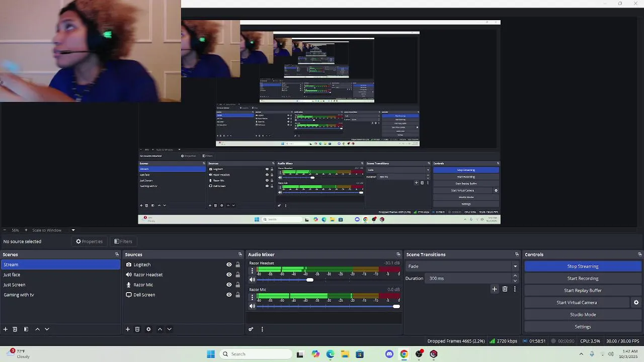644x362 pixels.
Task: Open virtual camera settings gear
Action: tap(636, 303)
